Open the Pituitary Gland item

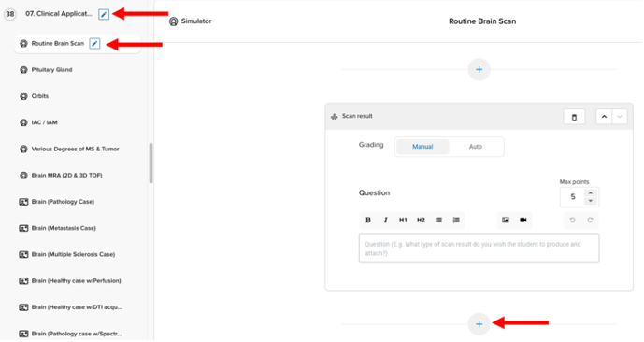51,70
